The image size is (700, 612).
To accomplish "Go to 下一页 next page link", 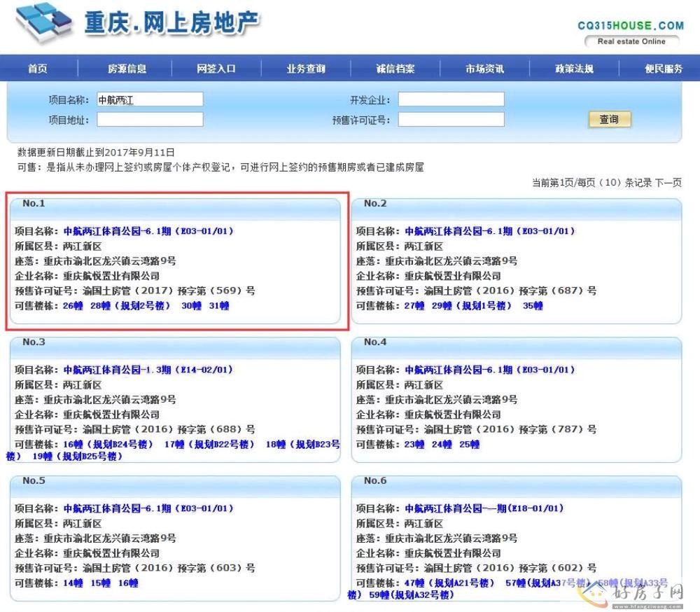I will pos(668,182).
